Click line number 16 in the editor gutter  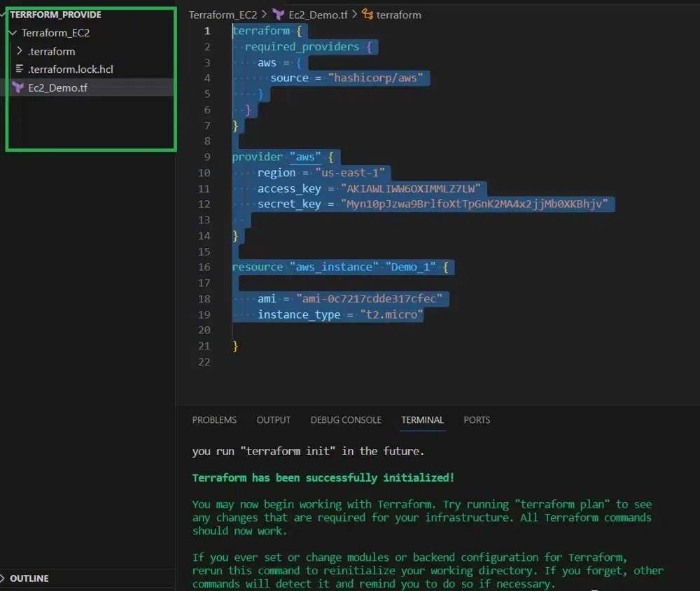pos(204,267)
